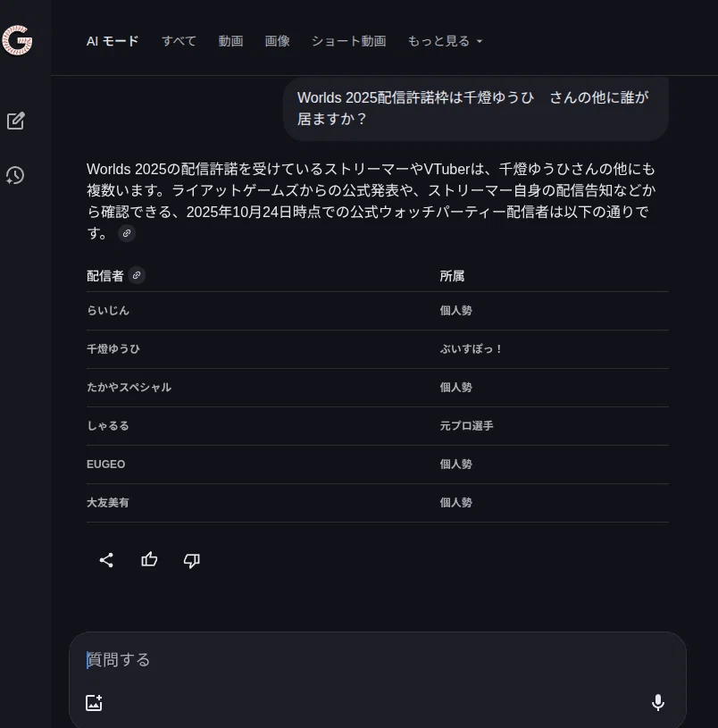This screenshot has height=728, width=718.
Task: Switch to the 動画 tab
Action: point(230,41)
